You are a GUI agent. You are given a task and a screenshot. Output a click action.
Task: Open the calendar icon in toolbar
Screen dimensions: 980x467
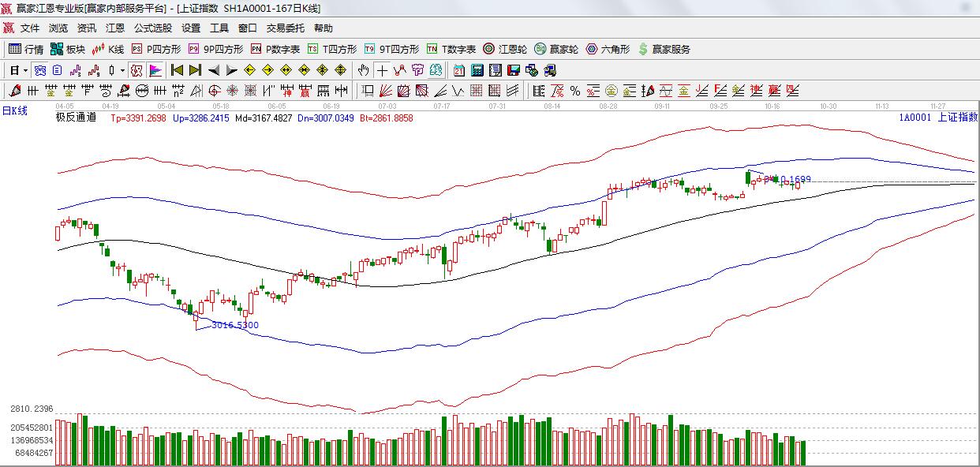pyautogui.click(x=458, y=70)
